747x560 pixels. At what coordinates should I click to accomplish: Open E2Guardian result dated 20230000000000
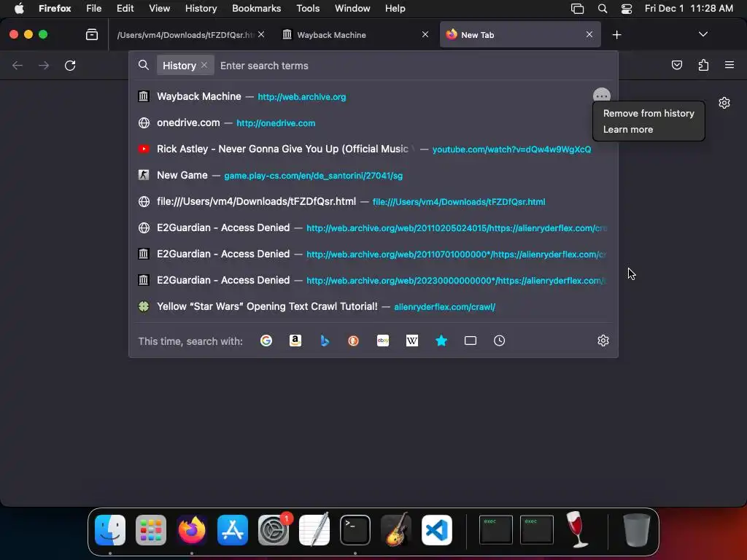[x=373, y=280]
